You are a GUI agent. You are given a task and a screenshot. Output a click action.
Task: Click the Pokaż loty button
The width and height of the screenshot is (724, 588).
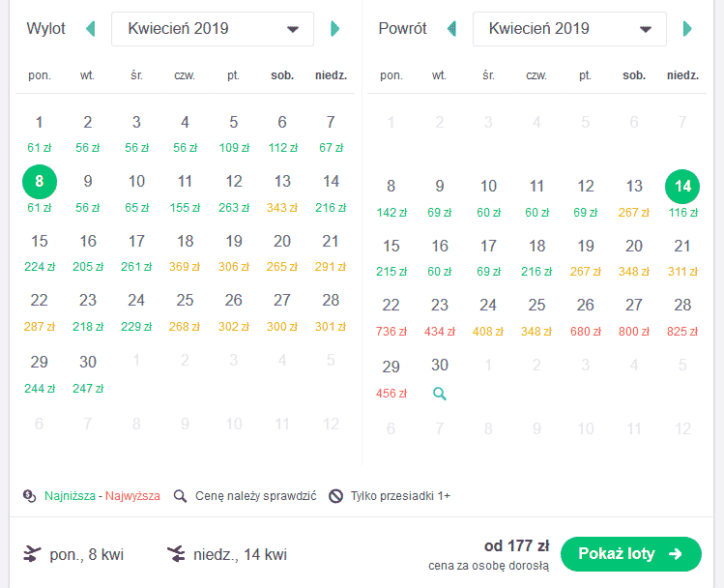click(631, 554)
